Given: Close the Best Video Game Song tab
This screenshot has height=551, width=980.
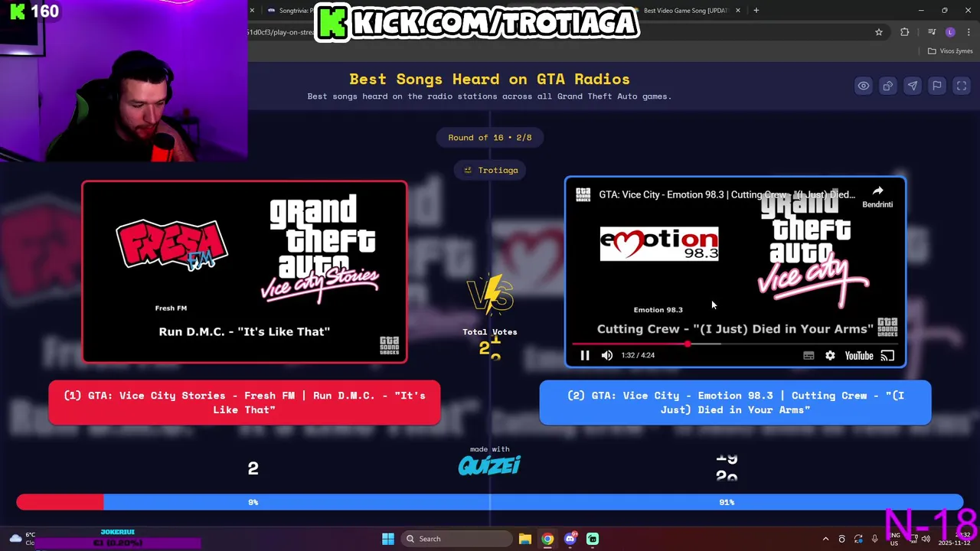Looking at the screenshot, I should click(x=738, y=11).
